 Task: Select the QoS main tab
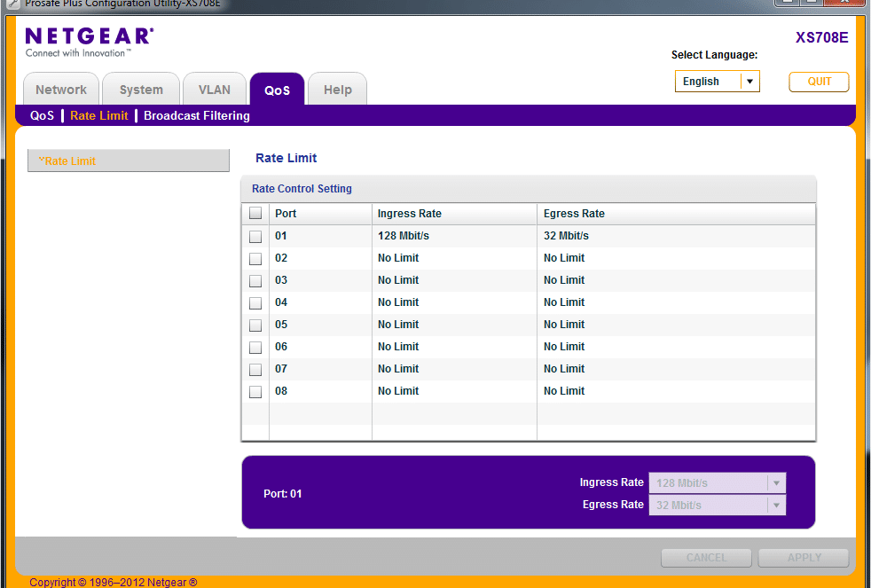[x=278, y=90]
